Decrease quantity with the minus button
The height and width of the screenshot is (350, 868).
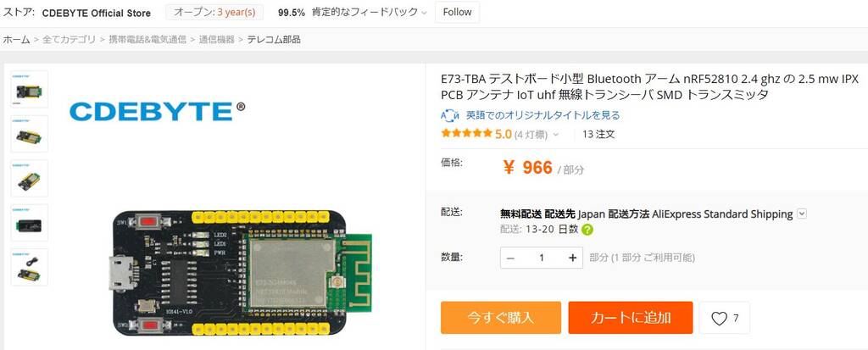tap(510, 258)
